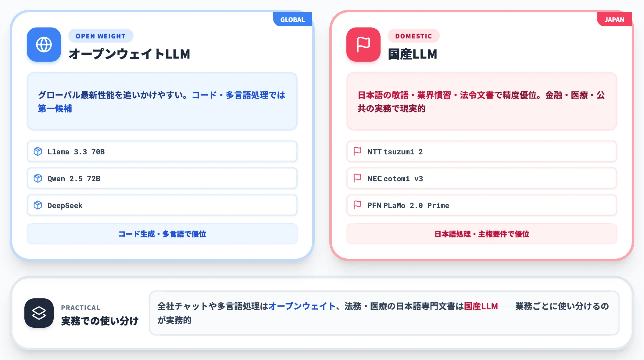
Task: Click the オープンウェイトLLM heading
Action: 129,54
